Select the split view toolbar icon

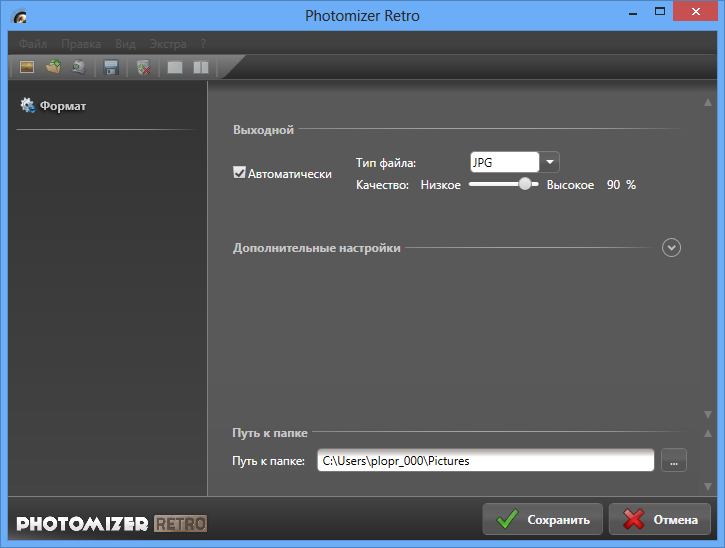tap(201, 68)
